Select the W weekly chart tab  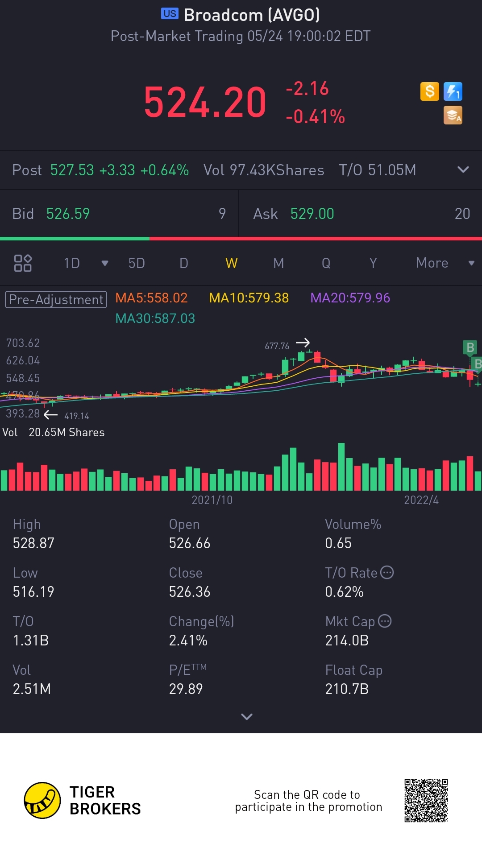[x=232, y=263]
